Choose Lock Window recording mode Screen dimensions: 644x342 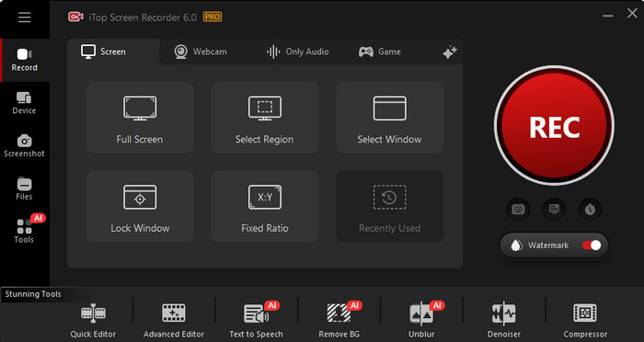pyautogui.click(x=140, y=207)
